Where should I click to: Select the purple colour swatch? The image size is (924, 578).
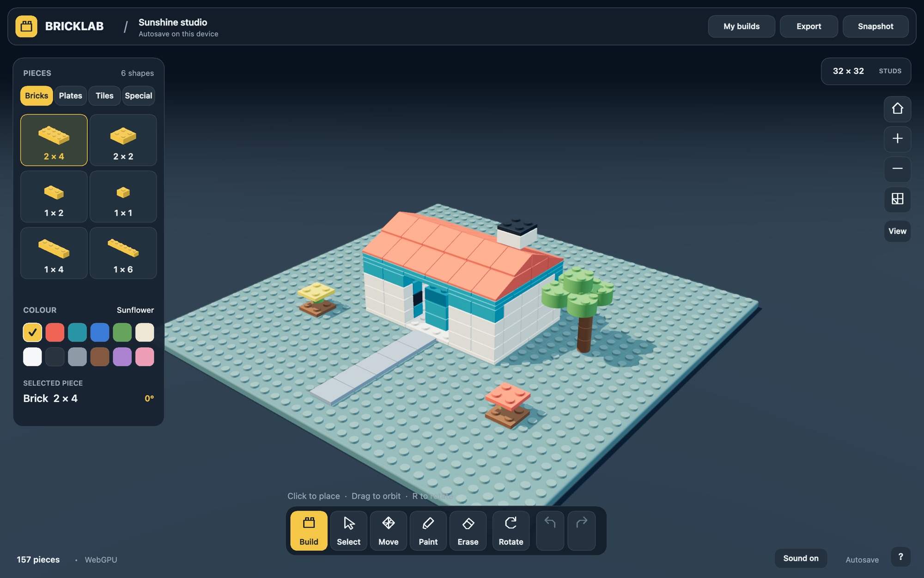(x=122, y=357)
